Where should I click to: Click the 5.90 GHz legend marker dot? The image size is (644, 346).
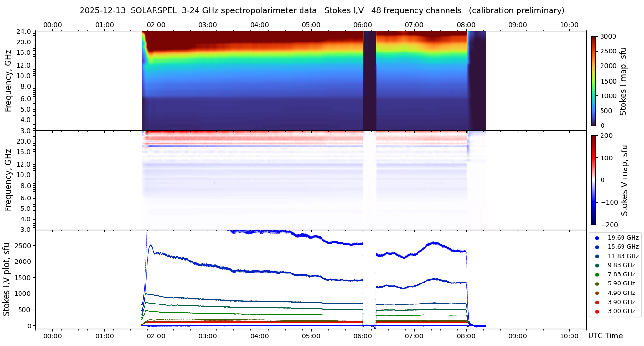(597, 284)
